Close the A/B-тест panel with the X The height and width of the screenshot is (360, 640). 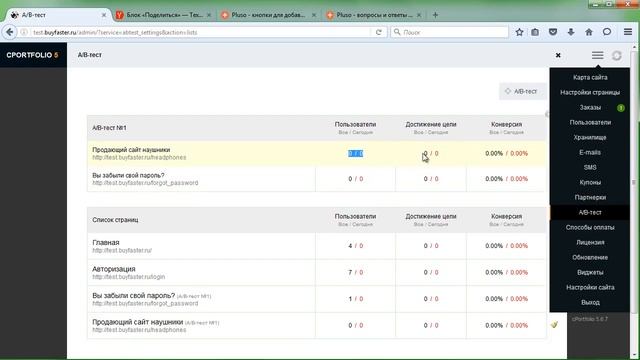point(558,55)
